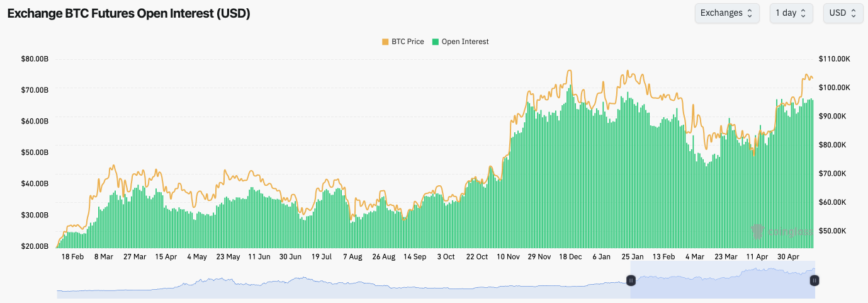Screen dimensions: 868x303
Task: Open the 1 day interval dropdown
Action: coord(791,13)
